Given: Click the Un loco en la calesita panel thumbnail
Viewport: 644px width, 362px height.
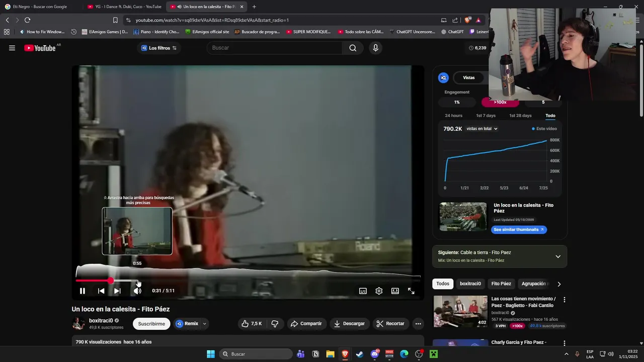Looking at the screenshot, I should tap(463, 217).
